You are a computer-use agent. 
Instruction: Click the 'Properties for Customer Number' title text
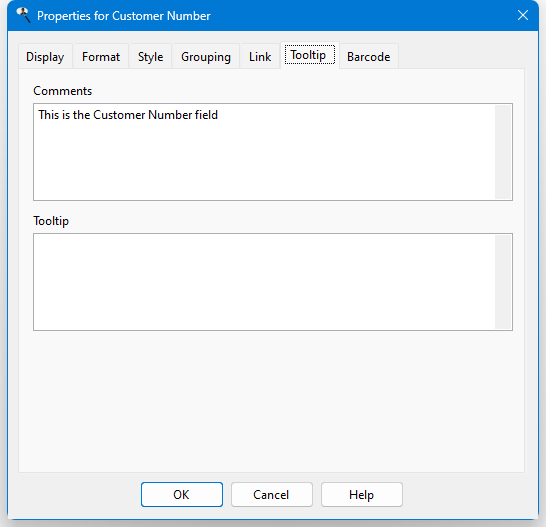pos(124,16)
